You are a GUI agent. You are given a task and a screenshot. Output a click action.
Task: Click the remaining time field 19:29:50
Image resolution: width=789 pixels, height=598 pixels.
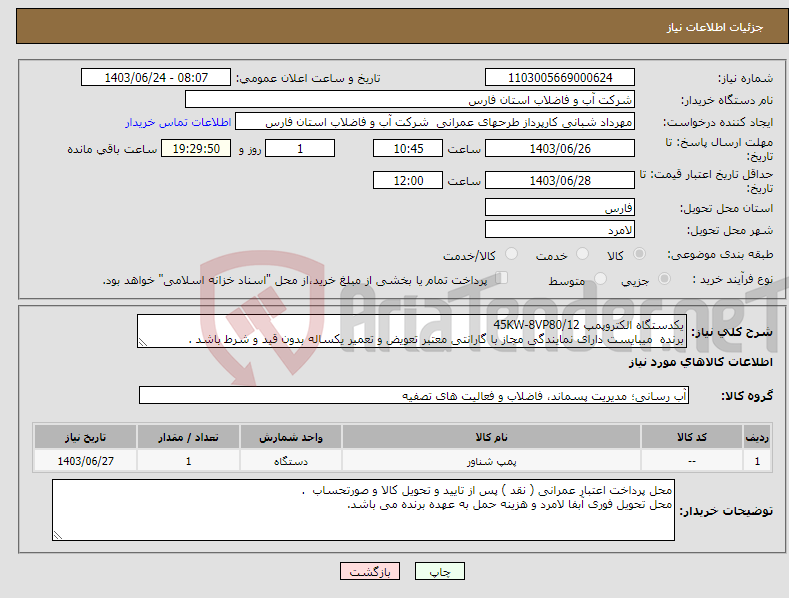196,148
